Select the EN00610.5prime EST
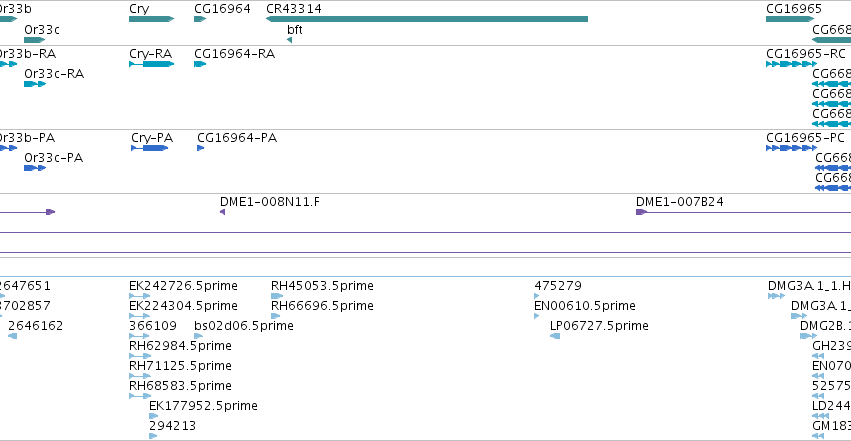Viewport: 851px width, 441px height. tap(537, 316)
